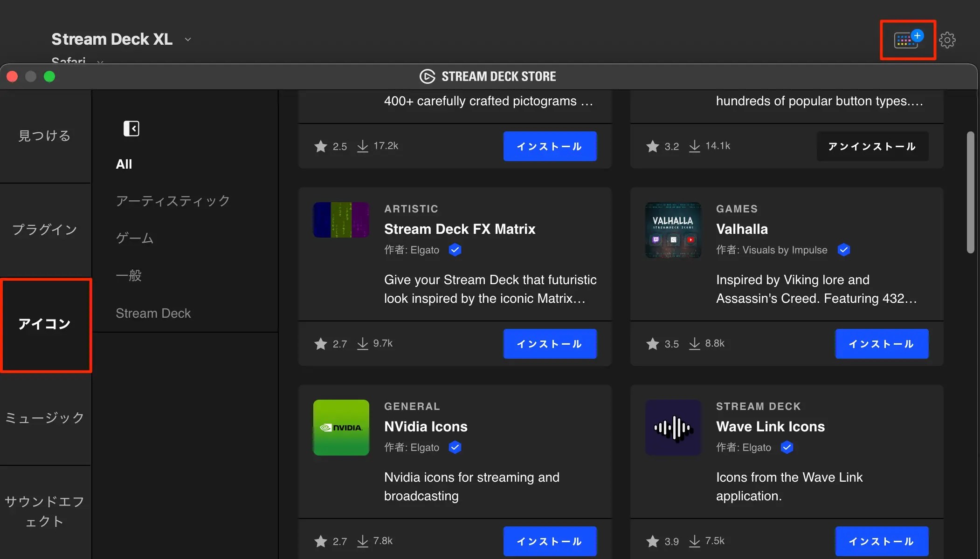Install the Valhalla icon pack
The width and height of the screenshot is (980, 559).
(x=882, y=344)
